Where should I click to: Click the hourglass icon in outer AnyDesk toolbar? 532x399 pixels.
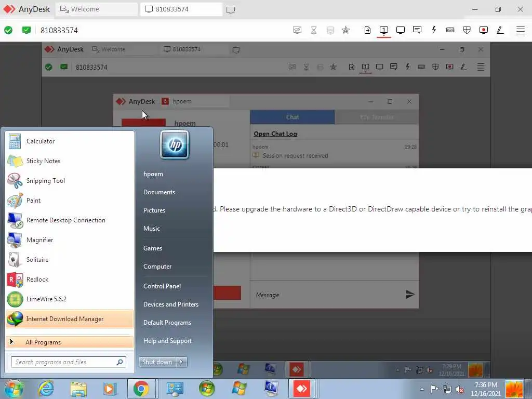314,30
